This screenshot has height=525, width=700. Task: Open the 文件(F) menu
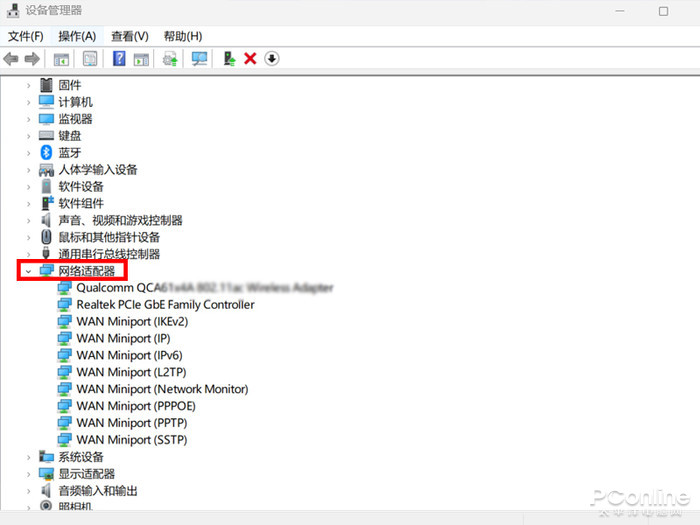(25, 36)
